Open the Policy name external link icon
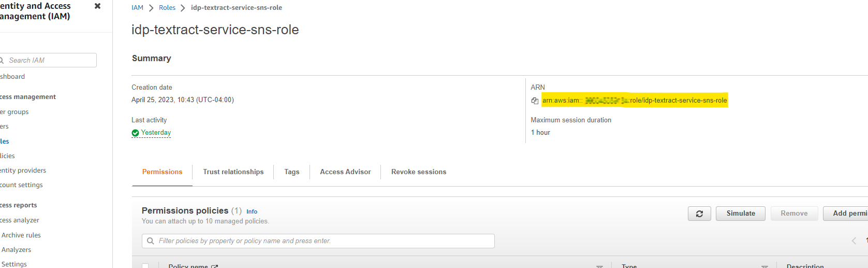The height and width of the screenshot is (268, 868). [x=214, y=266]
